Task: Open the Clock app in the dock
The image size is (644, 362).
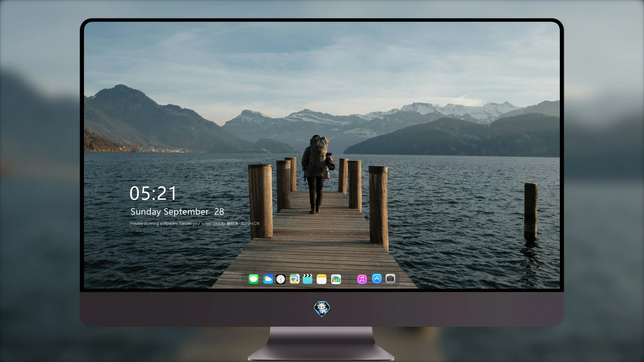Action: [281, 279]
